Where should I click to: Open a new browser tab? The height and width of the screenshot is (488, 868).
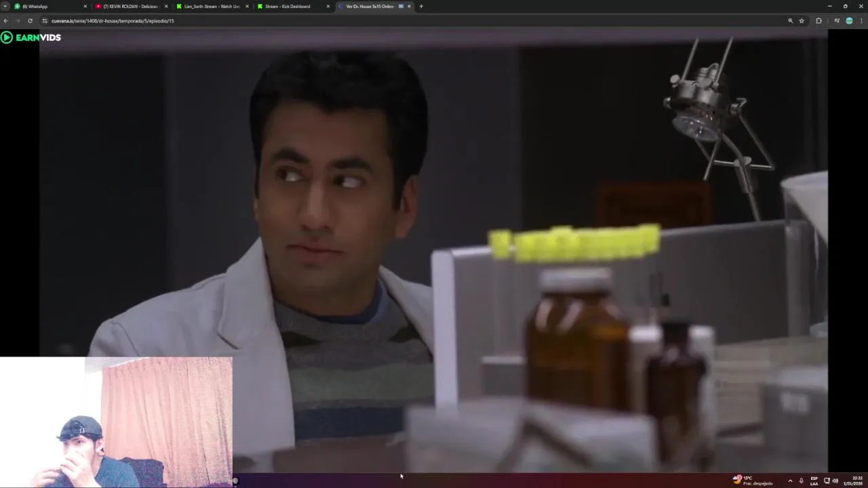tap(421, 6)
